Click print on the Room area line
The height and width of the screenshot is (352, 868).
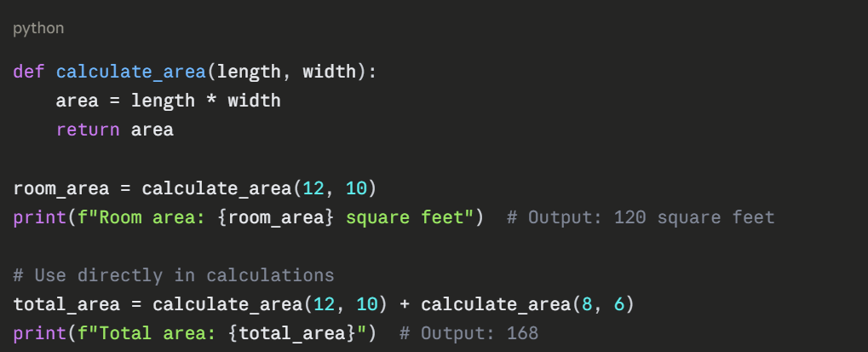coord(34,217)
